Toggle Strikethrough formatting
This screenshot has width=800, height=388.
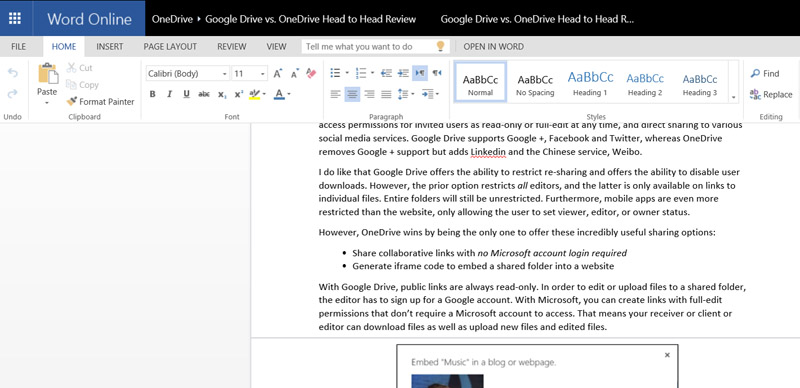pos(204,94)
